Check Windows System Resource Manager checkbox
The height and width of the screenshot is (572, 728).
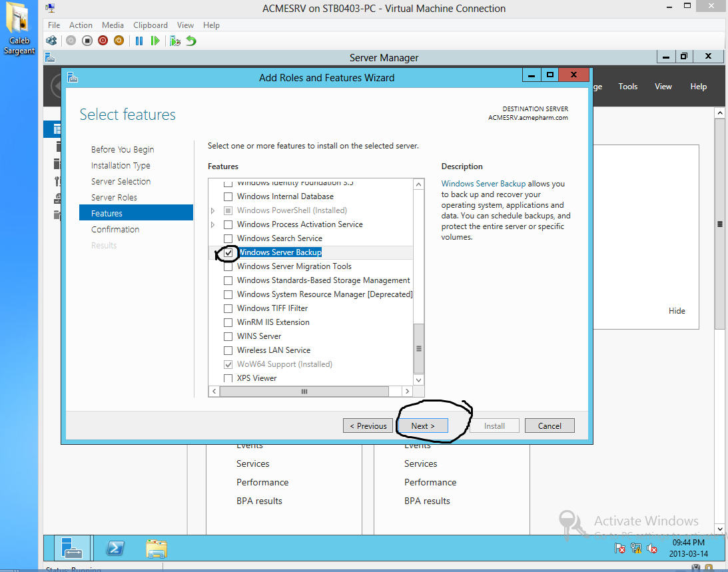pyautogui.click(x=228, y=295)
